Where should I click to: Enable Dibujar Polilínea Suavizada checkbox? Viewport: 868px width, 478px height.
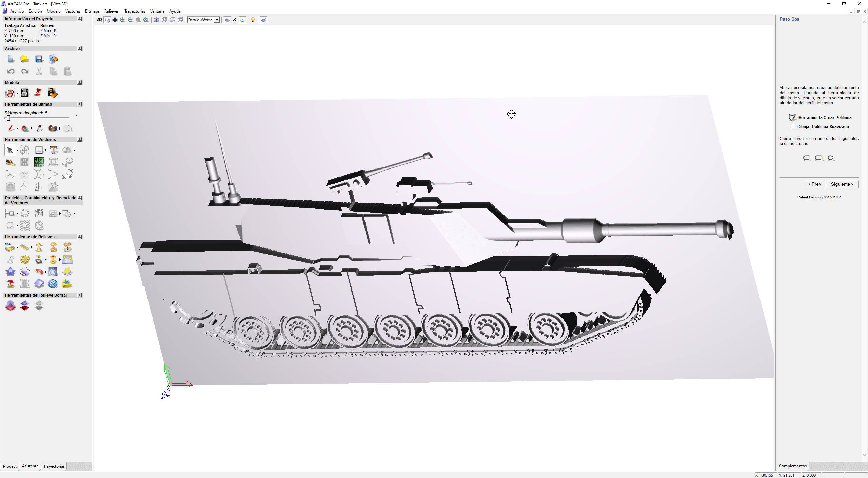click(793, 126)
